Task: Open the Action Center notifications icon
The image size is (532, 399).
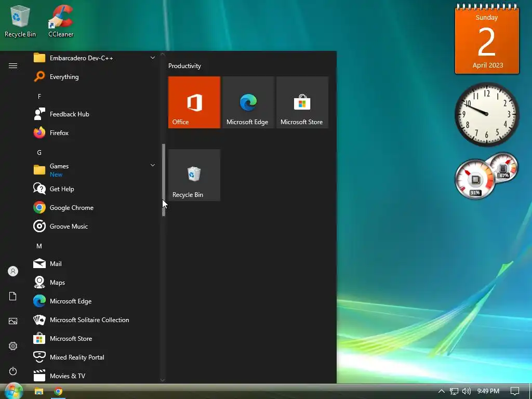Action: (515, 391)
